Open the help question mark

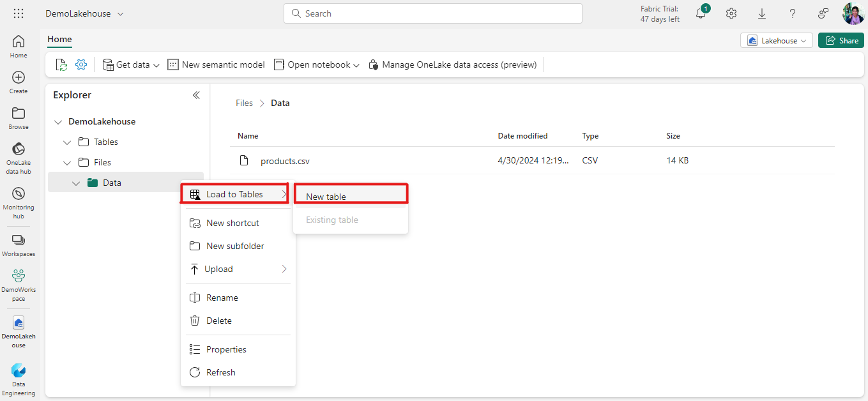point(793,13)
